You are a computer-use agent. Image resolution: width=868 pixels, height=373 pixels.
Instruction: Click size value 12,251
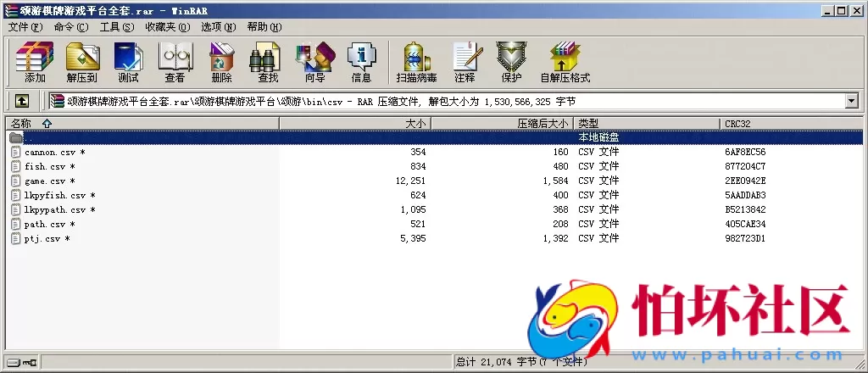pos(409,181)
